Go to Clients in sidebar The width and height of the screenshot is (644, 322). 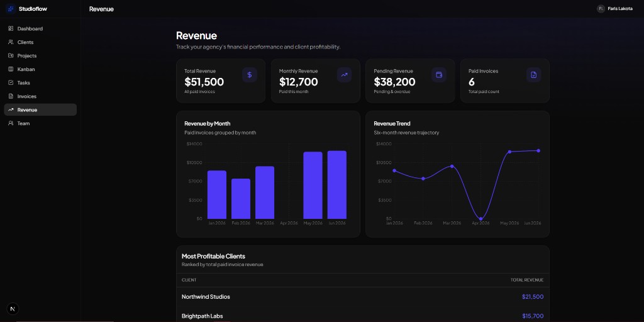(x=40, y=42)
